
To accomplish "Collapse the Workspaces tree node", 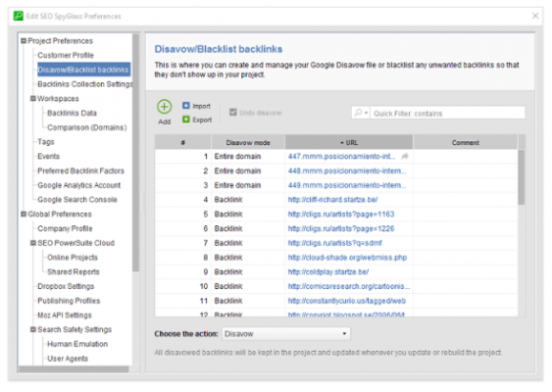I will pyautogui.click(x=33, y=99).
